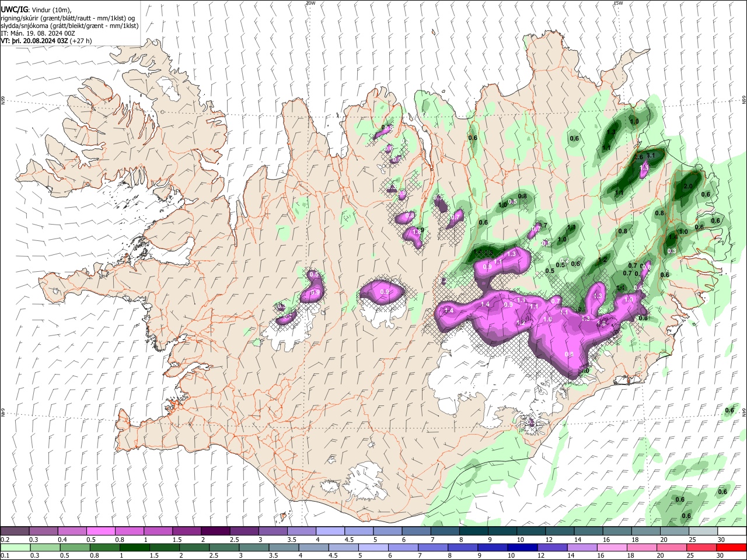
Task: Click the '0.1' label under the lower scale
Action: coord(5,556)
